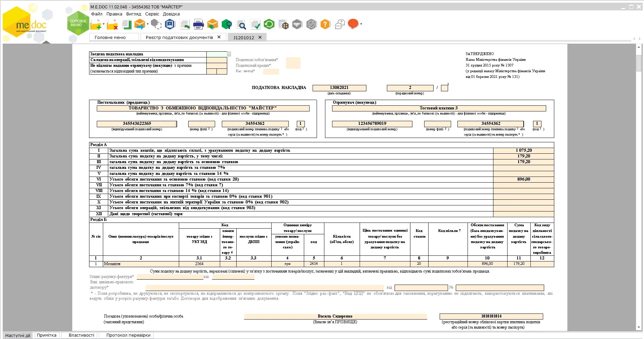
Task: Click the total amount cell 1 075,20
Action: (x=524, y=150)
